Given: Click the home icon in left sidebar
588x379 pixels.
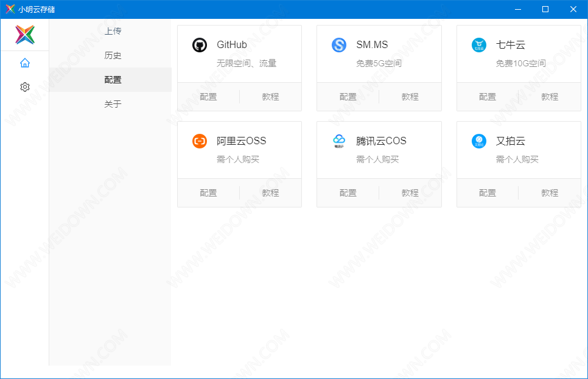Looking at the screenshot, I should (24, 63).
